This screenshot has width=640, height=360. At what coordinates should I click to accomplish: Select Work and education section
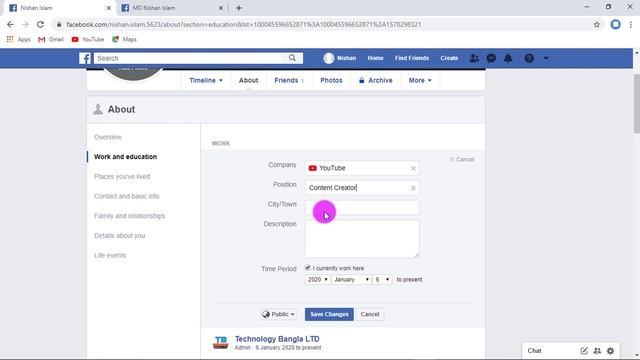125,157
